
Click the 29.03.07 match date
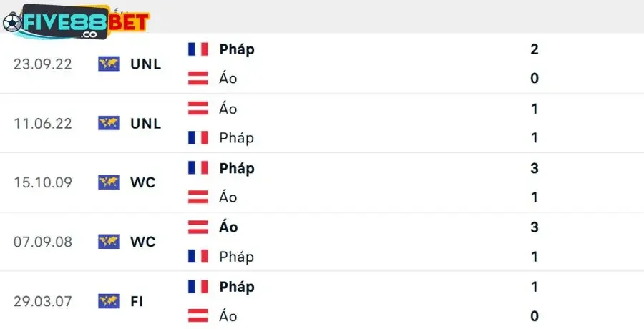[43, 301]
